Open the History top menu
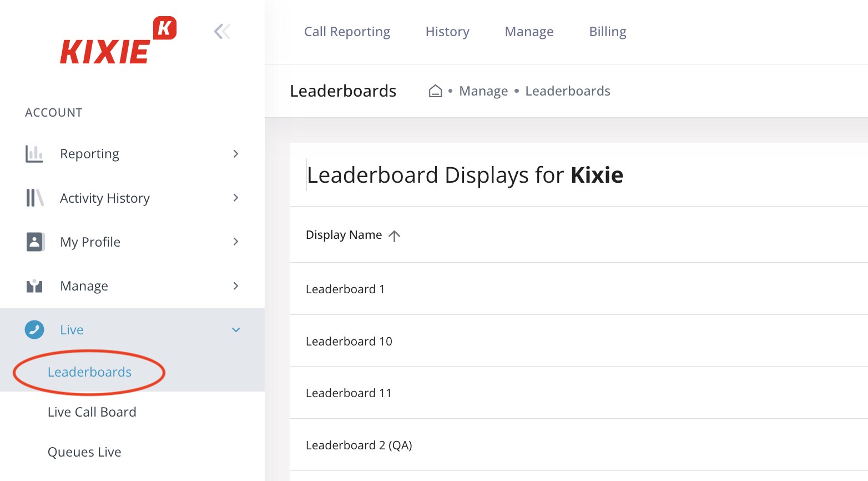 [x=447, y=32]
